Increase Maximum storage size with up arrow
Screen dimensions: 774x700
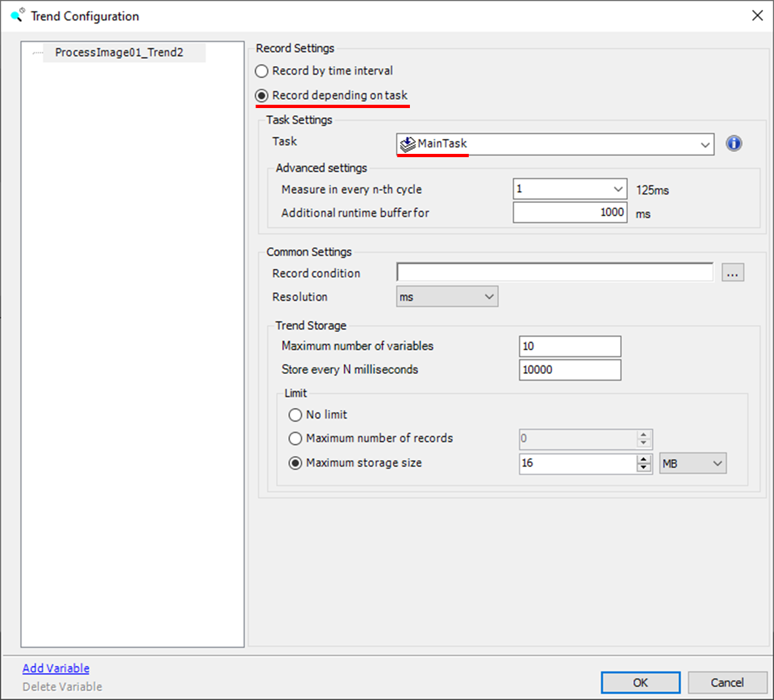coord(644,458)
